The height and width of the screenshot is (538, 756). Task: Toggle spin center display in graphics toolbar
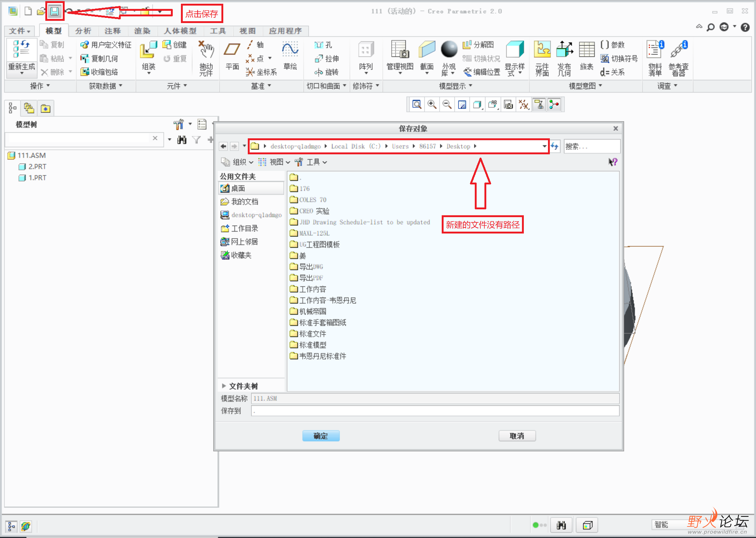coord(554,104)
